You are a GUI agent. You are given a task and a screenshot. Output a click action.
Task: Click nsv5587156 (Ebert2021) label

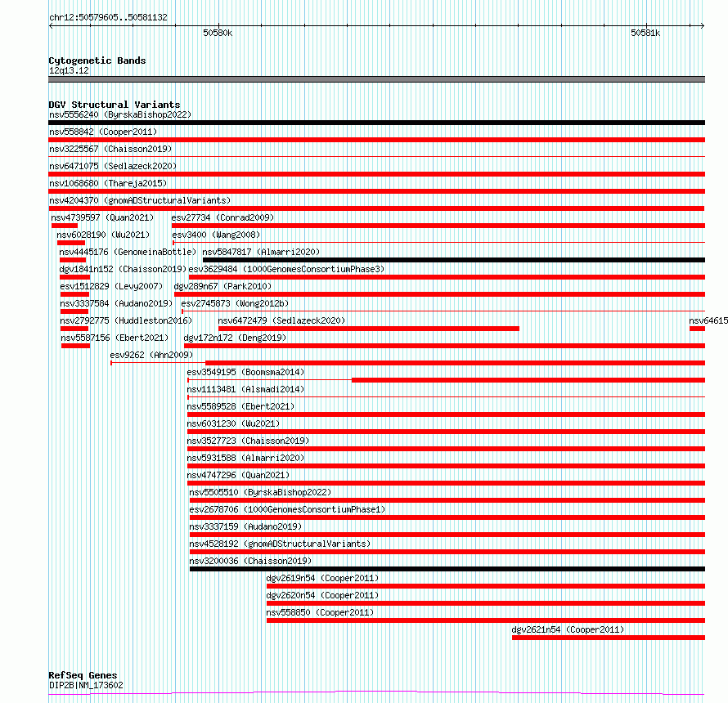coord(115,338)
